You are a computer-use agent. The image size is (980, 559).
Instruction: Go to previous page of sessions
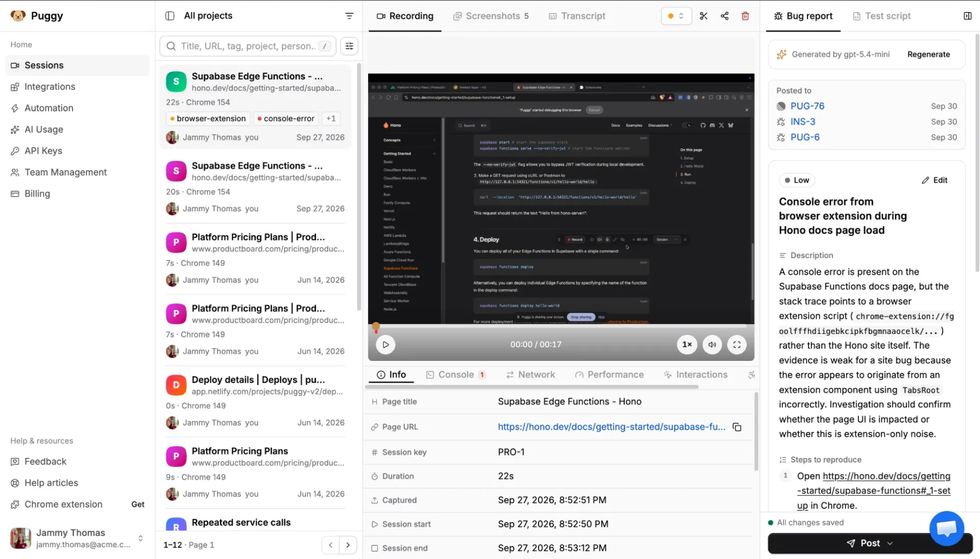click(x=331, y=545)
